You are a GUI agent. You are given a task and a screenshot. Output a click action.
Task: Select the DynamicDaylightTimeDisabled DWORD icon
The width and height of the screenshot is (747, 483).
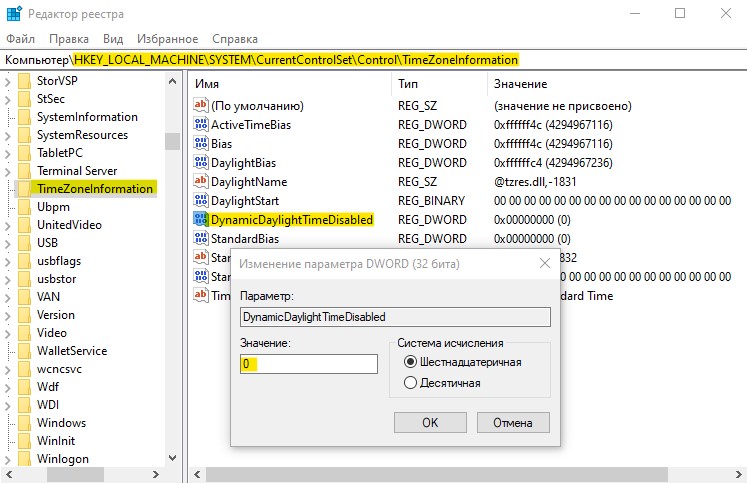coord(201,220)
